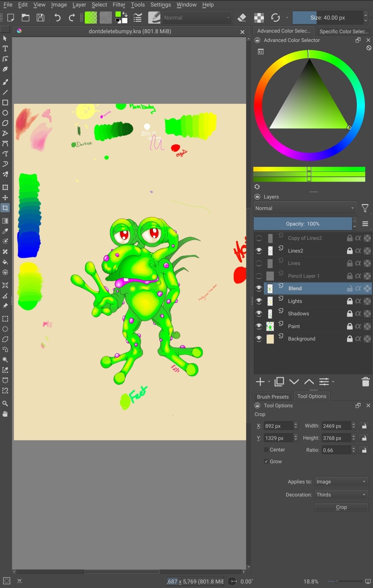Select the Freehand Brush tool
373x588 pixels.
point(5,82)
